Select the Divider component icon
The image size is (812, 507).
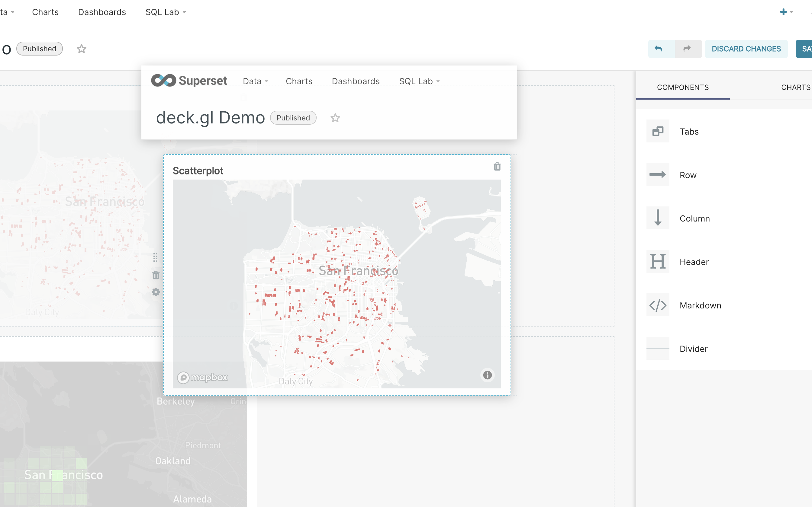pos(657,348)
